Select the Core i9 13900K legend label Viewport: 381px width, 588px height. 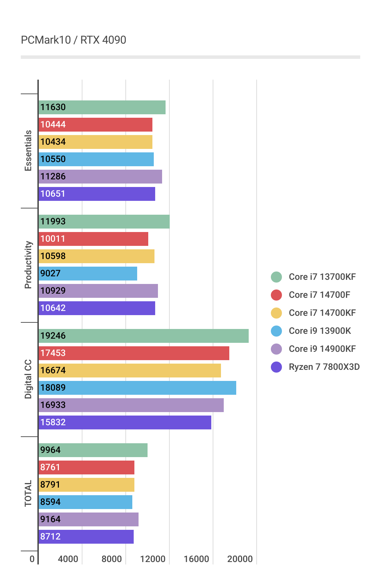[320, 331]
